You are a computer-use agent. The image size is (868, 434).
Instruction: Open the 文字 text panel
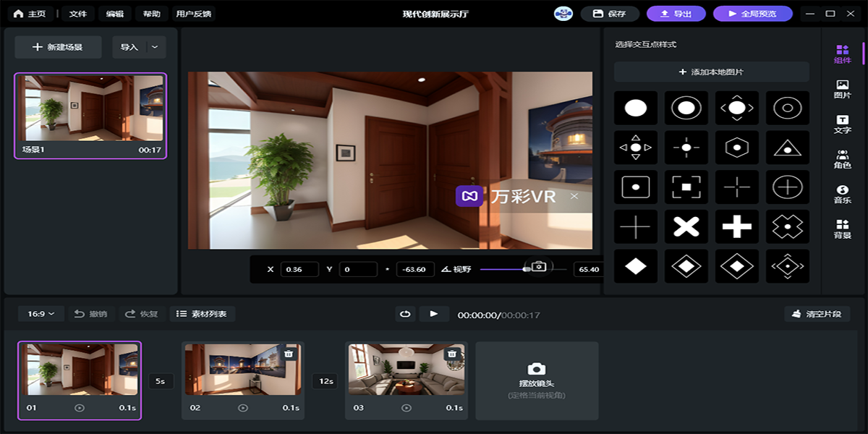tap(842, 124)
